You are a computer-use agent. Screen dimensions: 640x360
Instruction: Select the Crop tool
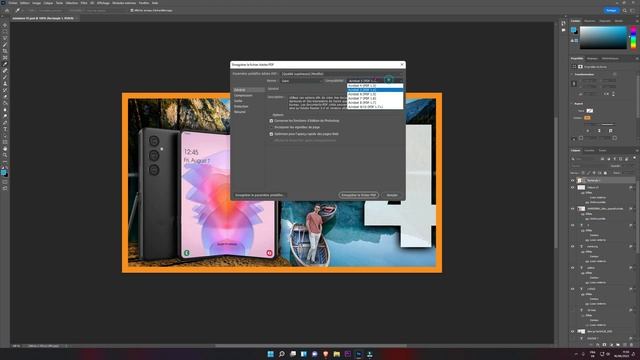point(5,51)
